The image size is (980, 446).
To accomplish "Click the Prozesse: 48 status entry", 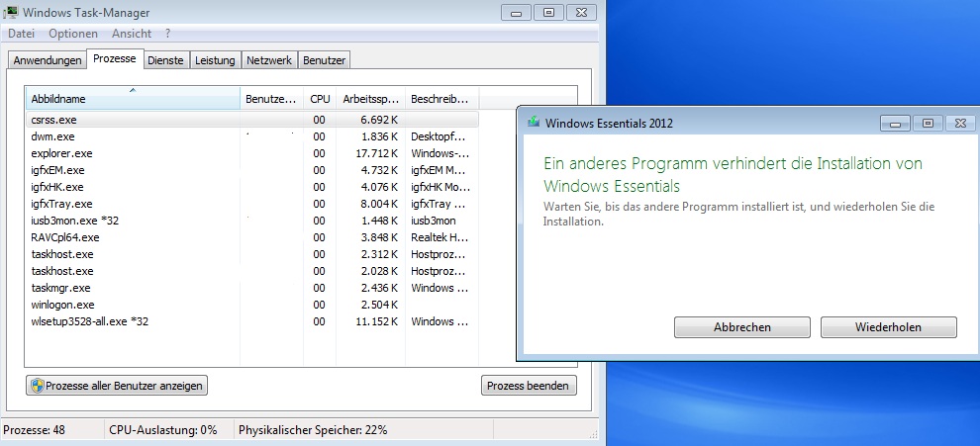I will tap(34, 430).
